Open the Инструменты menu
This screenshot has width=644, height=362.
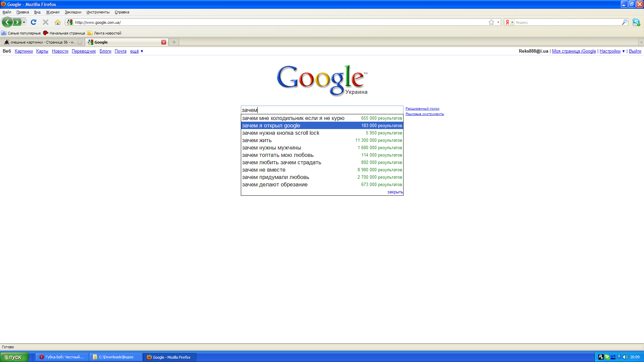coord(98,12)
